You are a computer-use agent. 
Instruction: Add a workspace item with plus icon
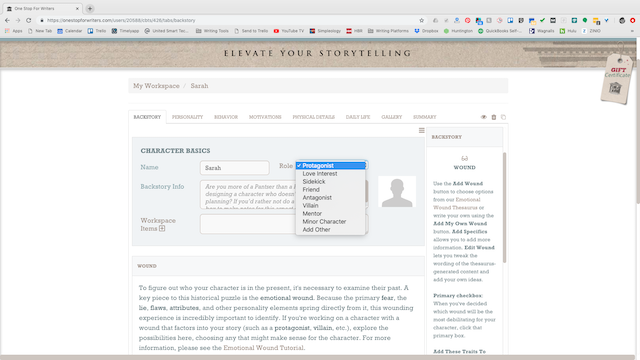pyautogui.click(x=162, y=229)
